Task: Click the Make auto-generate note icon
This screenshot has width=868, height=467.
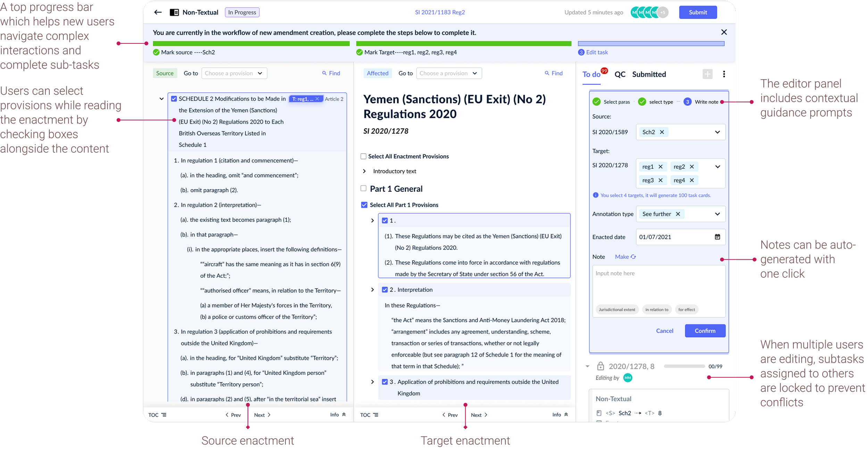Action: pos(633,257)
